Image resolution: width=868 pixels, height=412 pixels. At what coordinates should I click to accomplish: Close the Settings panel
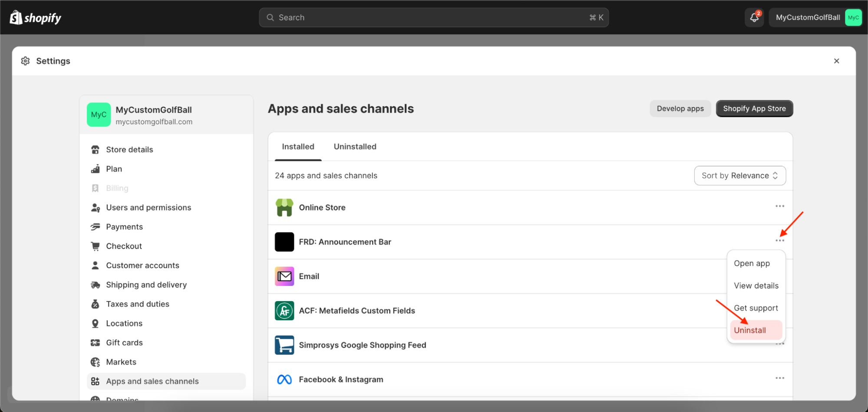pos(836,61)
